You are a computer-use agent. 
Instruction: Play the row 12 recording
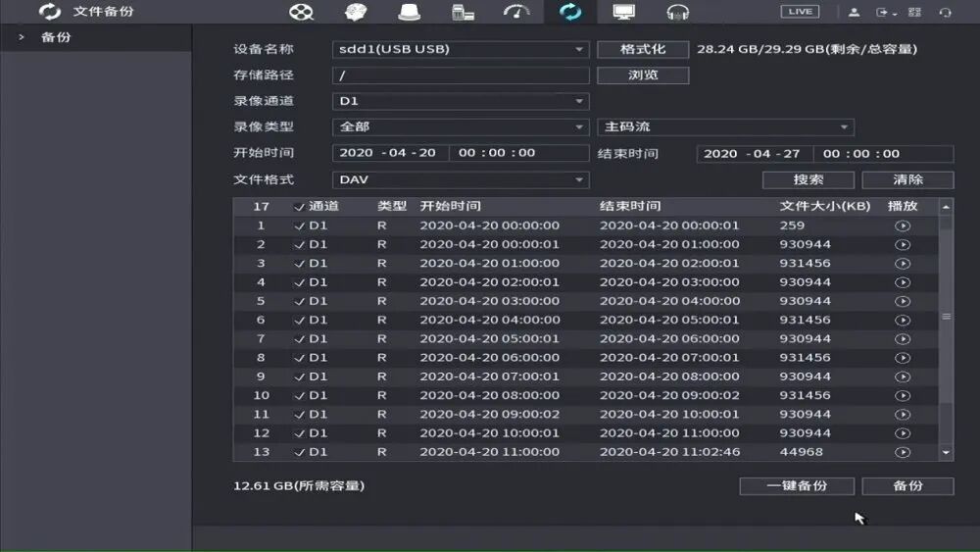tap(903, 433)
